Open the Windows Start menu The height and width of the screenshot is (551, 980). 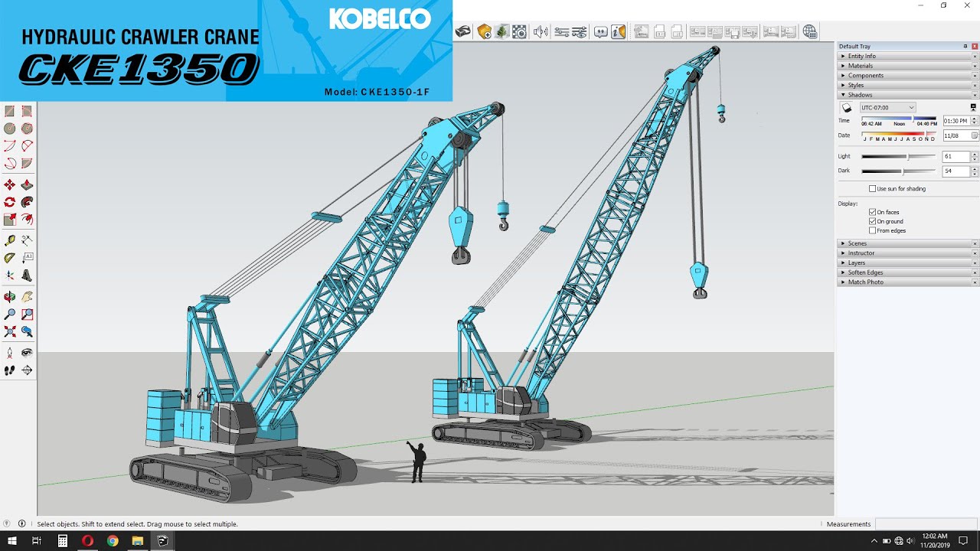tap(11, 541)
